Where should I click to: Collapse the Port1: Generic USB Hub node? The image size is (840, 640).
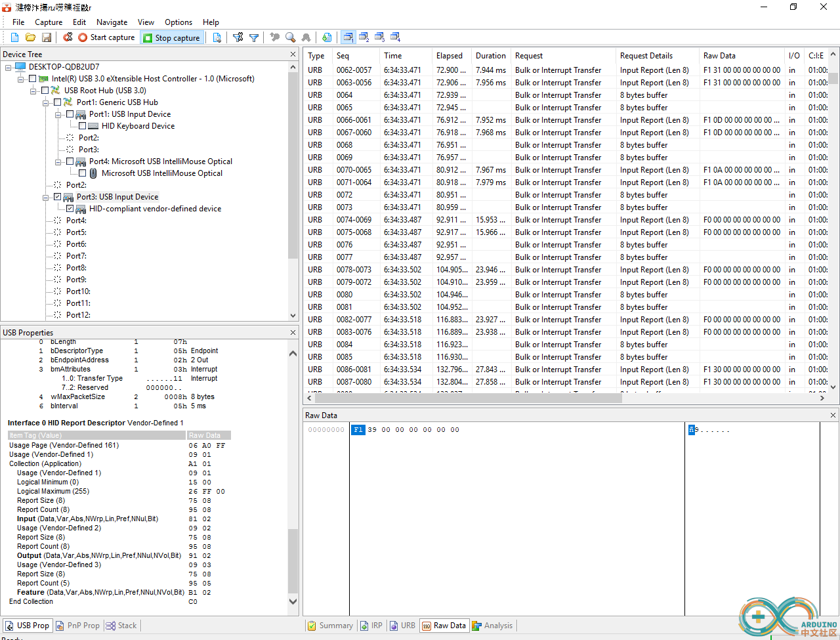pyautogui.click(x=46, y=102)
